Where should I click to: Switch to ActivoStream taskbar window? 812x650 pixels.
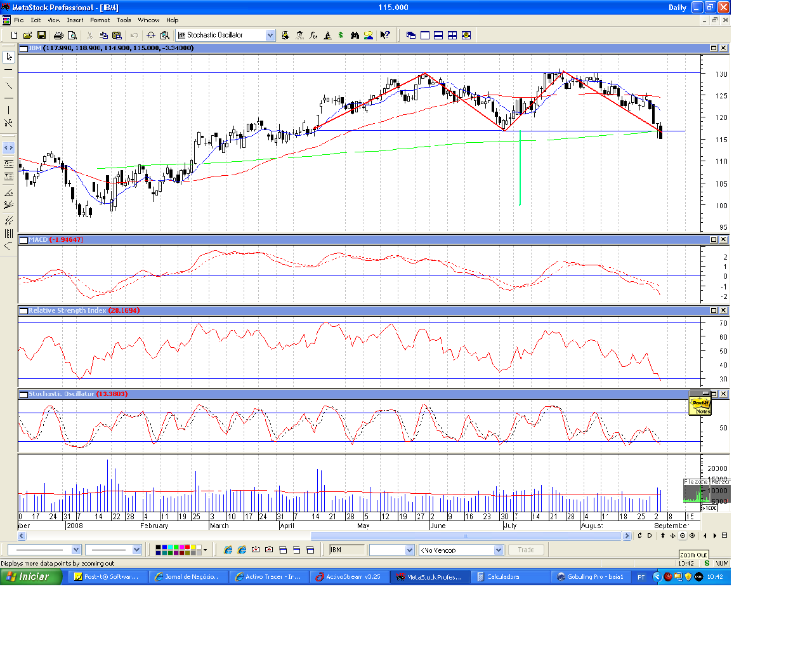pos(349,576)
